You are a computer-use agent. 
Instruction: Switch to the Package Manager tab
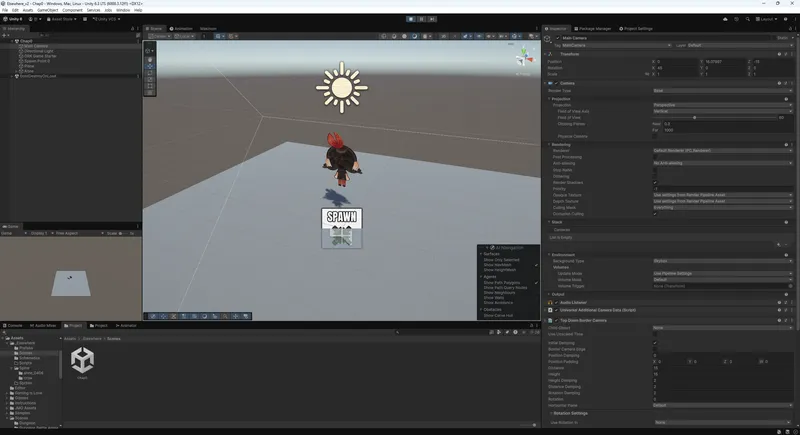[597, 29]
